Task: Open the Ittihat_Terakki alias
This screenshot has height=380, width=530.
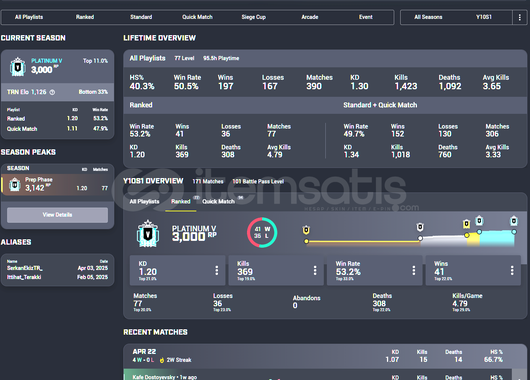Action: click(24, 277)
